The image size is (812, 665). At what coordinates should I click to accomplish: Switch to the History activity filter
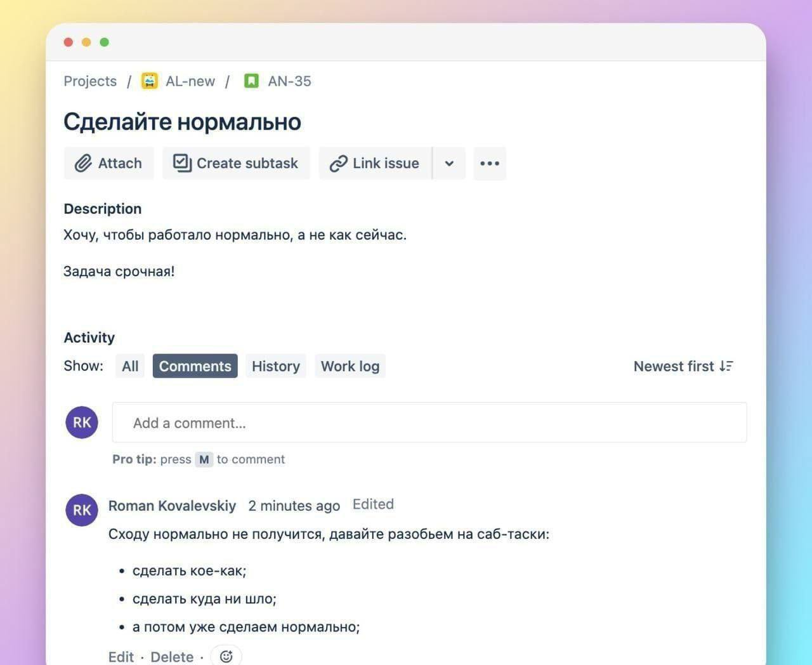(276, 366)
